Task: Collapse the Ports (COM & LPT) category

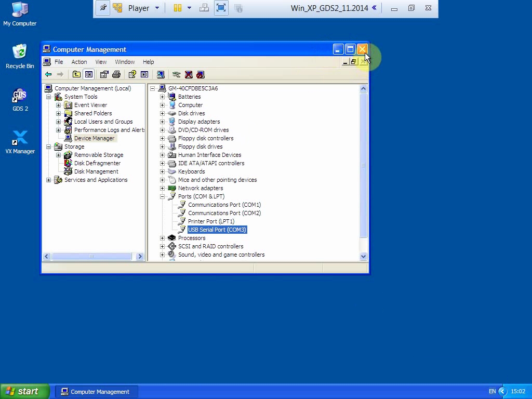Action: [162, 196]
